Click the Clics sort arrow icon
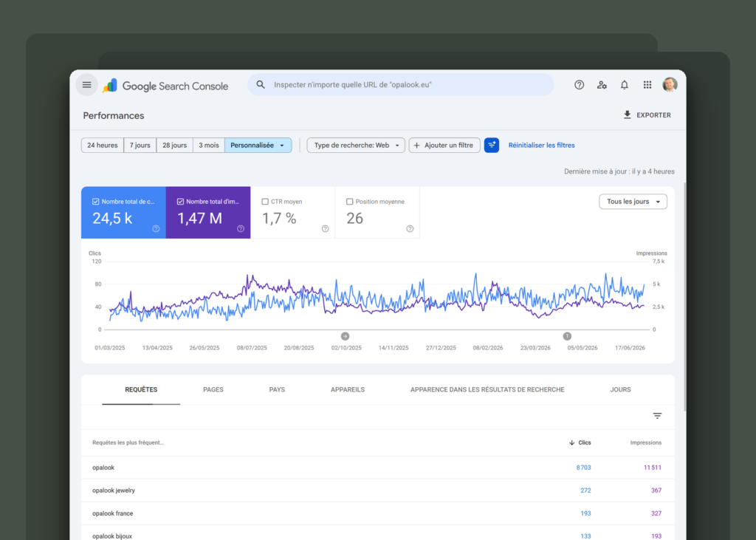This screenshot has height=540, width=756. click(572, 442)
